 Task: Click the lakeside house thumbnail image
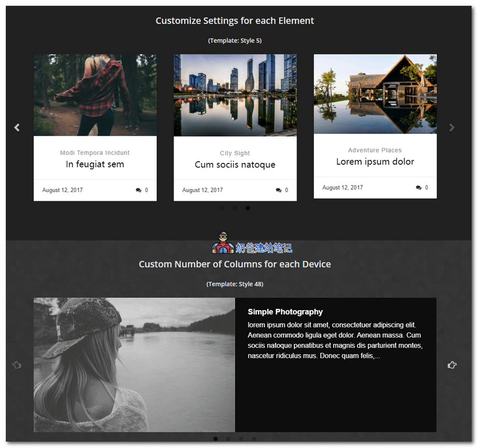click(x=375, y=94)
